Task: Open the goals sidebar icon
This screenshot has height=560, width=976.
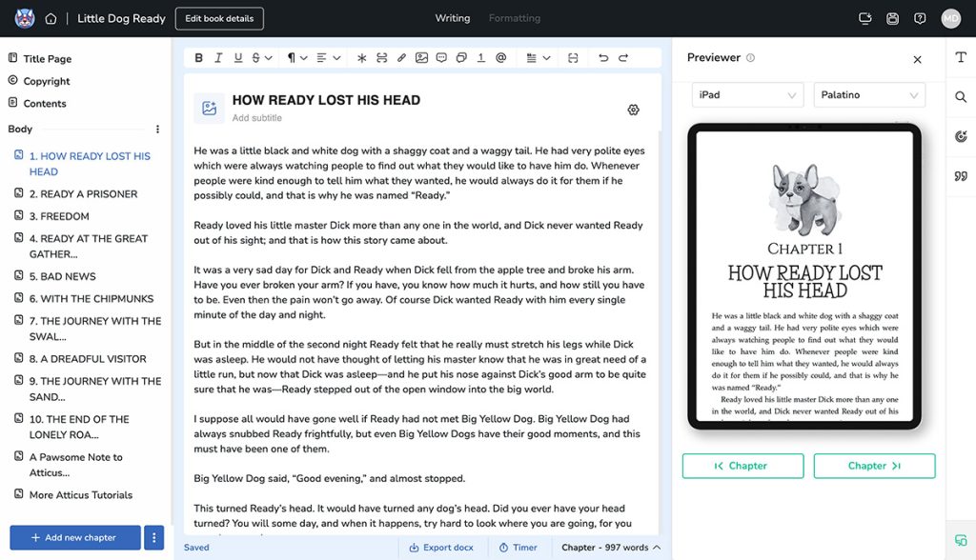Action: coord(961,136)
